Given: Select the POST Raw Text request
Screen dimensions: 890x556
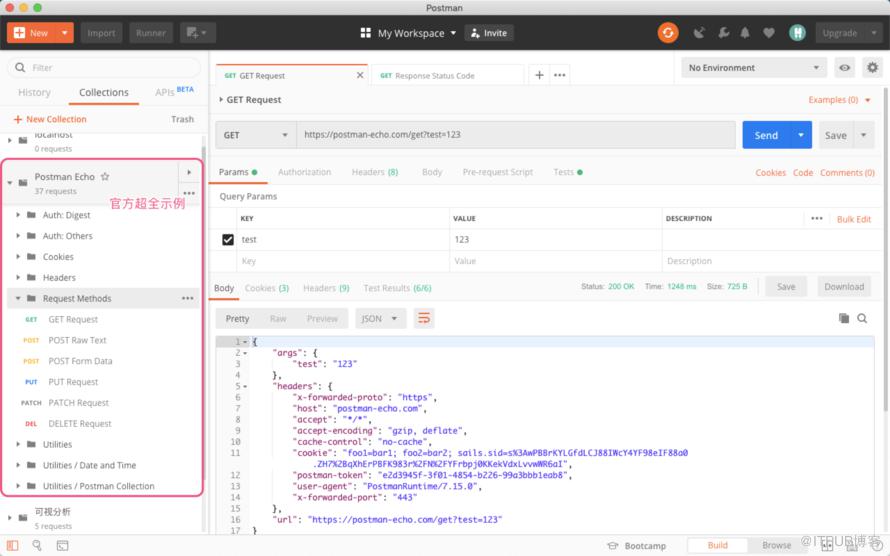Looking at the screenshot, I should pos(77,340).
